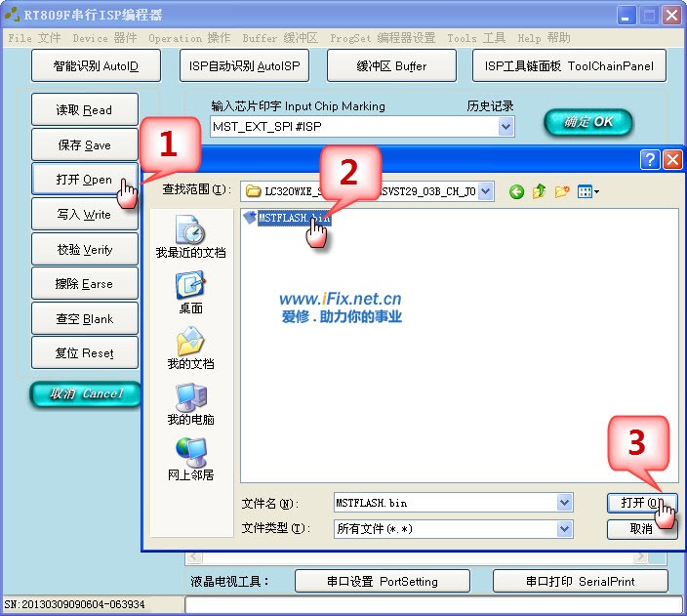Screen dimensions: 687x616
Task: Click the ISP自动识别 AutoISP button
Action: click(x=244, y=65)
